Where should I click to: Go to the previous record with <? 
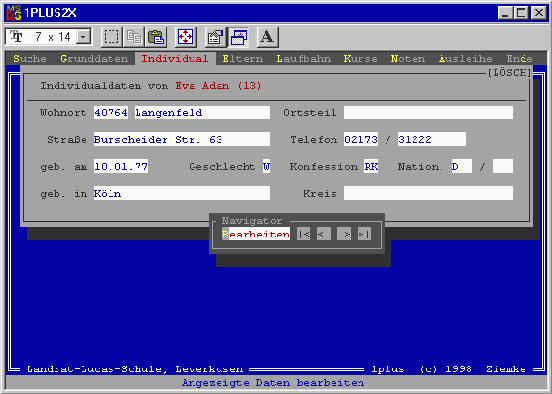pos(324,234)
